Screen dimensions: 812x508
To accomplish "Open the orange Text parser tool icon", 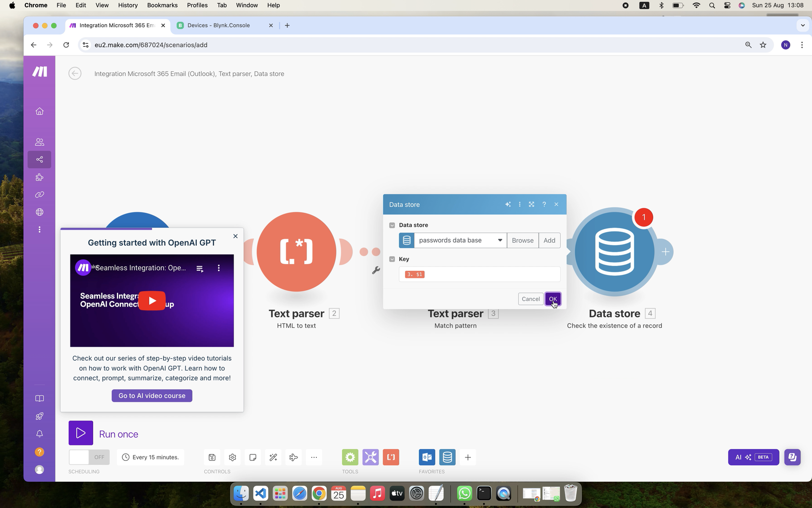I will click(391, 457).
